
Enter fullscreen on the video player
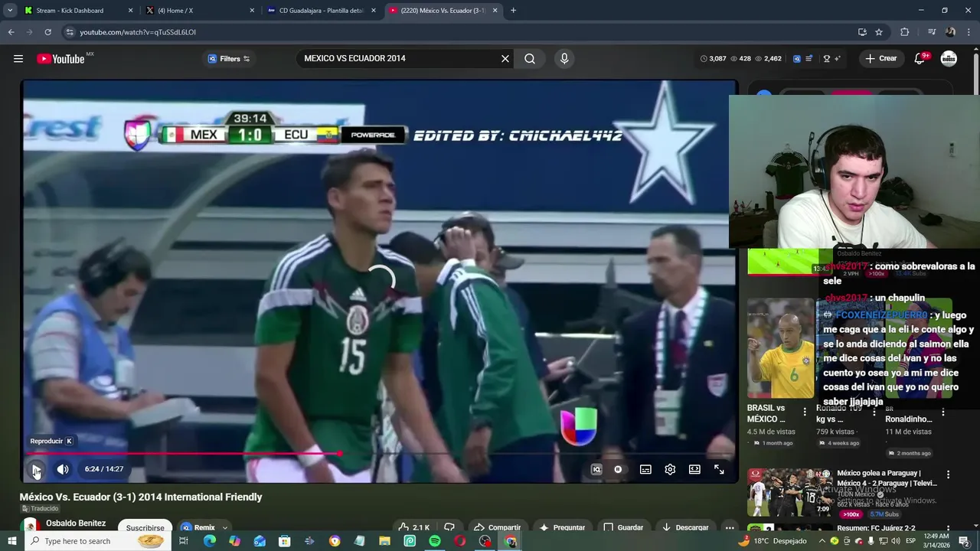pyautogui.click(x=719, y=469)
